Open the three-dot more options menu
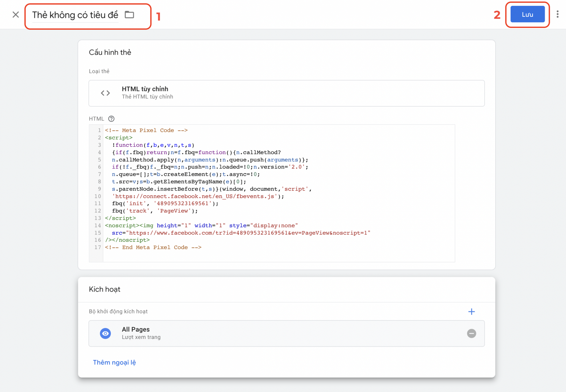This screenshot has width=566, height=392. point(557,14)
